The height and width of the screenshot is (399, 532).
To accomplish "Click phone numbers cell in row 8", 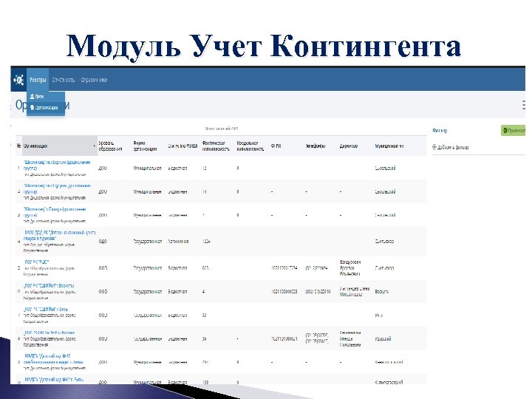I will point(317,338).
